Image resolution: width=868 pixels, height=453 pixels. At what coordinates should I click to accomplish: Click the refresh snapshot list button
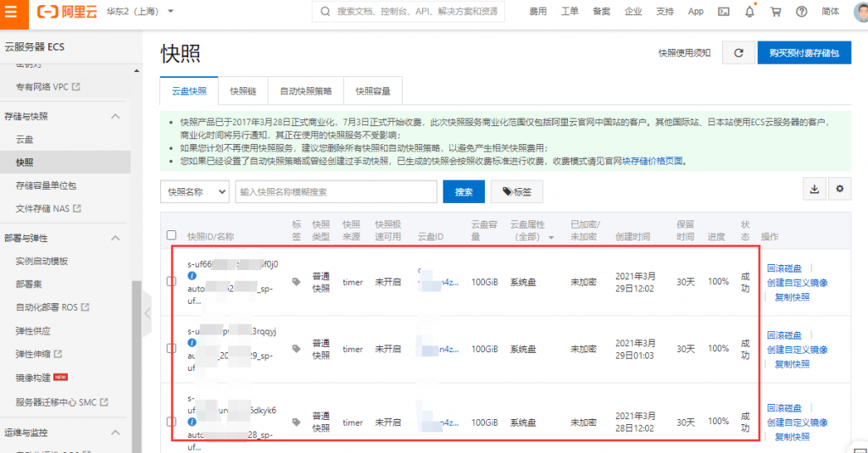[x=738, y=52]
